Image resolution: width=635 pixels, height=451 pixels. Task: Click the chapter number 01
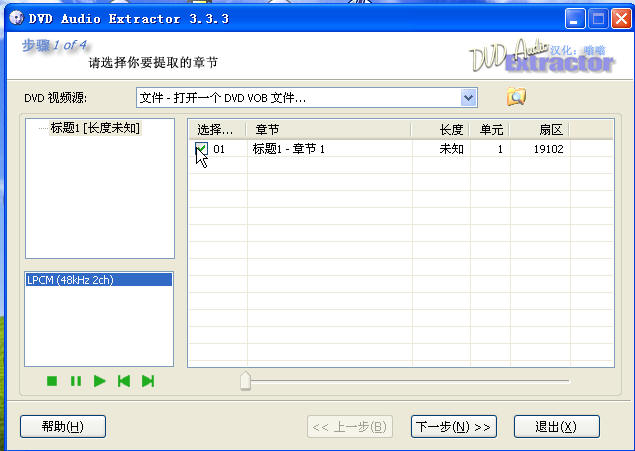coord(219,149)
